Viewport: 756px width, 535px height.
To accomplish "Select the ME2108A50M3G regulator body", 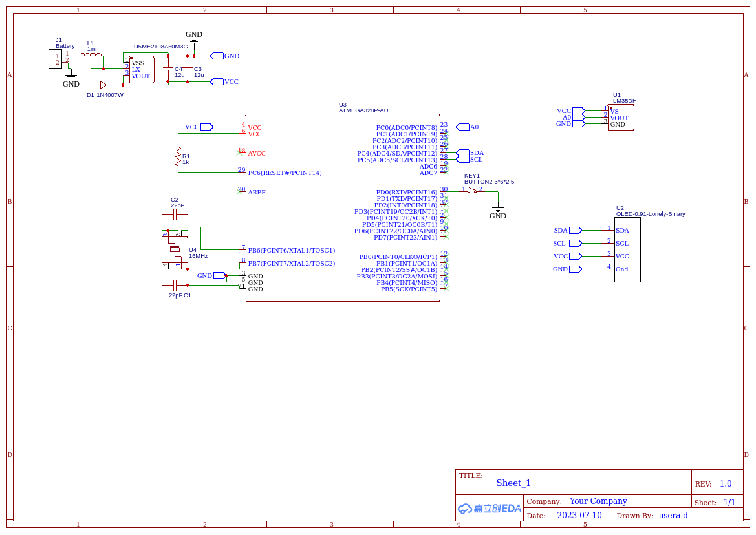I will [142, 69].
